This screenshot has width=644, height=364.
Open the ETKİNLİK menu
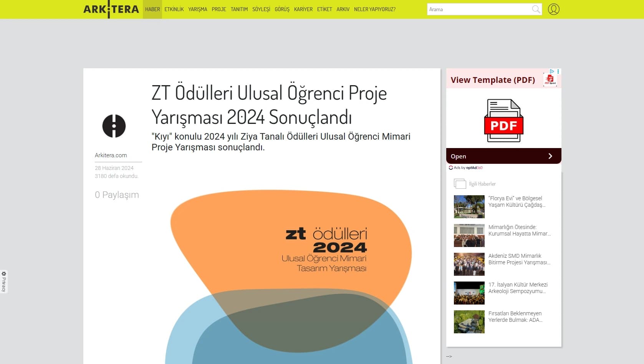tap(174, 9)
